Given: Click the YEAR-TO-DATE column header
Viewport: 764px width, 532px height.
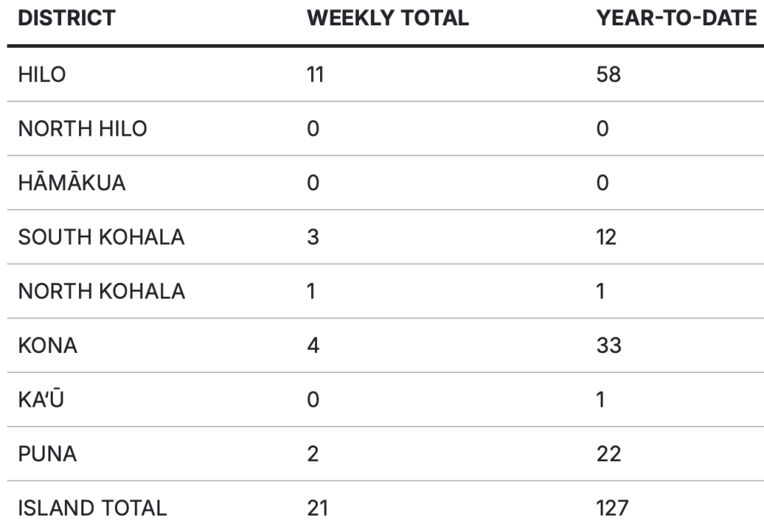Looking at the screenshot, I should [x=677, y=19].
